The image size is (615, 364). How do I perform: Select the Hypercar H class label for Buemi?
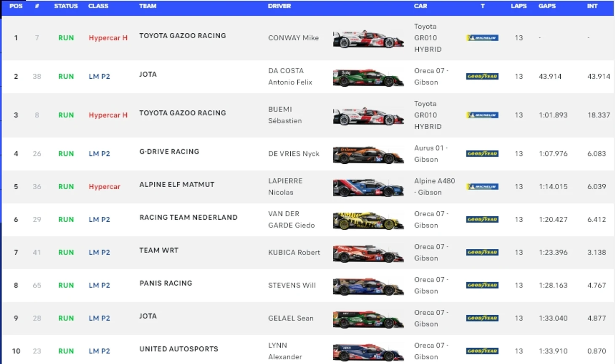tap(108, 115)
